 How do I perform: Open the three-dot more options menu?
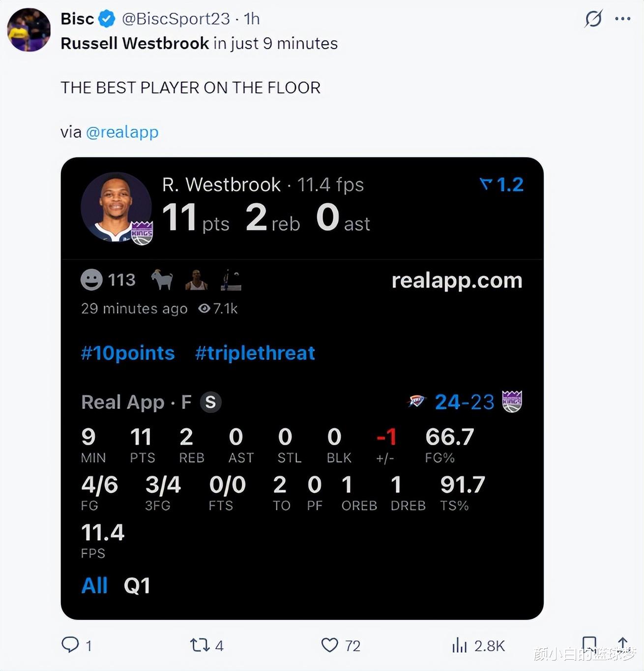tap(622, 19)
